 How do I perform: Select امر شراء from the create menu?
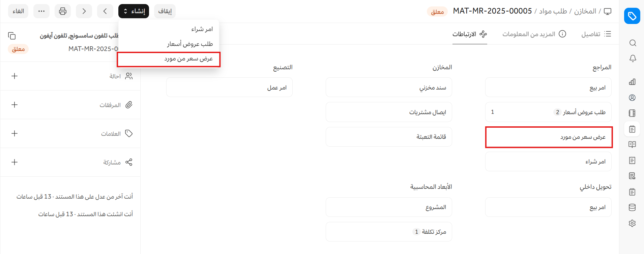coord(202,29)
